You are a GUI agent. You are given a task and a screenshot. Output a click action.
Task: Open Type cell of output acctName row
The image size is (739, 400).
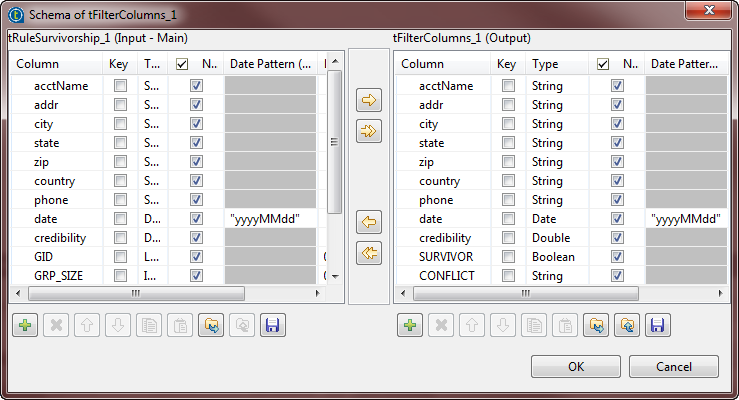(557, 86)
